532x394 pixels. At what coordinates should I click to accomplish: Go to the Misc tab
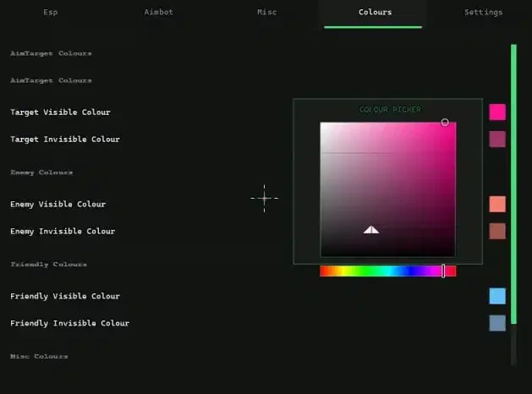pyautogui.click(x=266, y=12)
